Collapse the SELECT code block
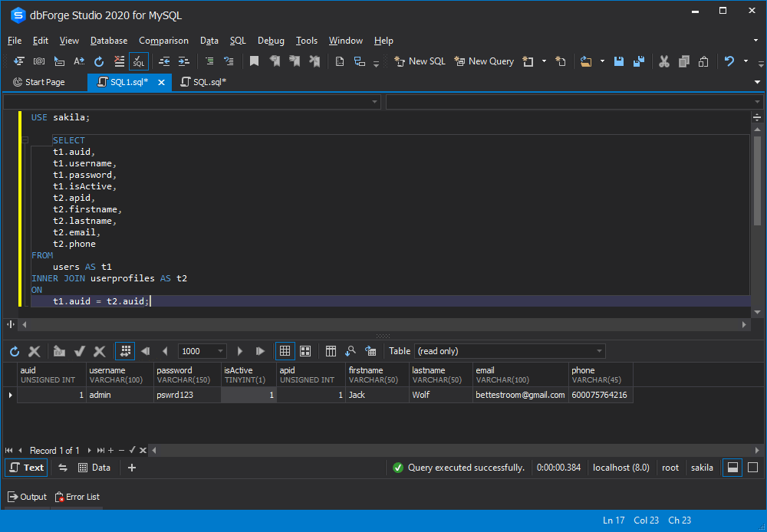767x532 pixels. click(x=25, y=140)
